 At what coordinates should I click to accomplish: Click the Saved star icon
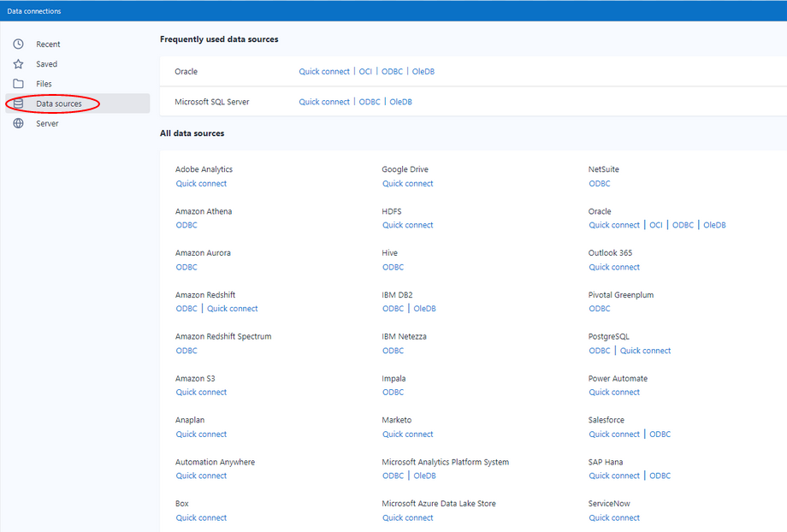pyautogui.click(x=18, y=64)
